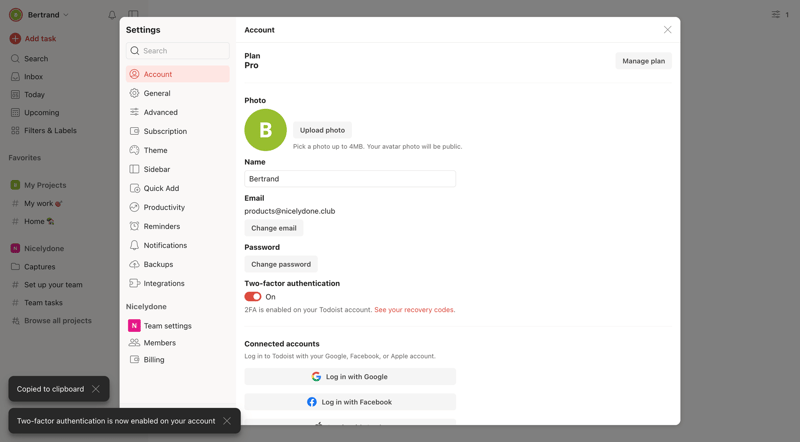Click the Billing card icon
The width and height of the screenshot is (800, 442).
134,359
